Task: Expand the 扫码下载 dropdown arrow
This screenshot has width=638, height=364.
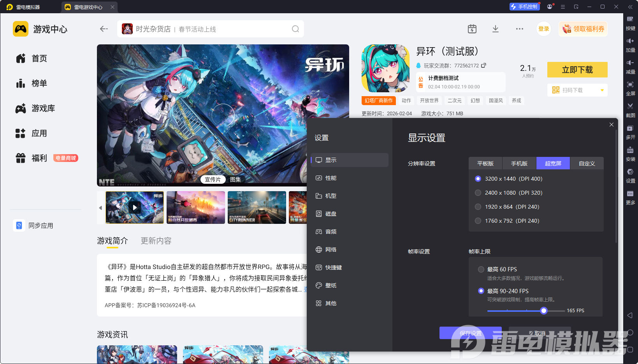Action: tap(602, 90)
